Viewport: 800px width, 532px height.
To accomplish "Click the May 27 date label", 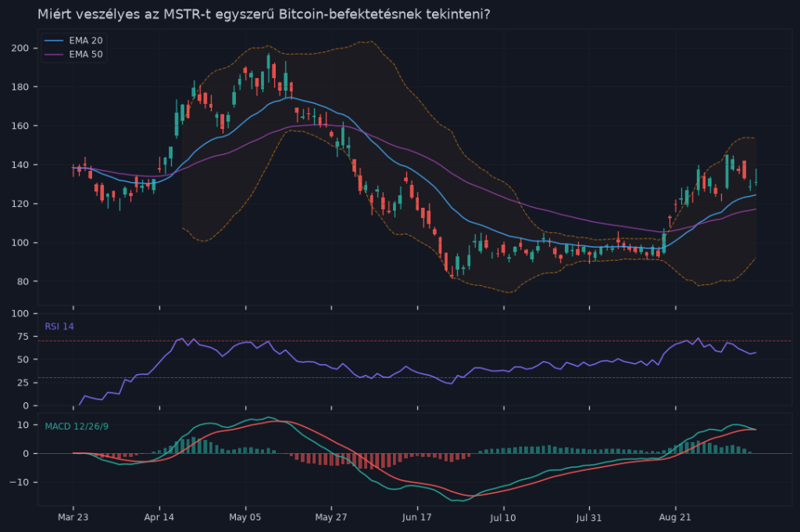I will point(331,517).
